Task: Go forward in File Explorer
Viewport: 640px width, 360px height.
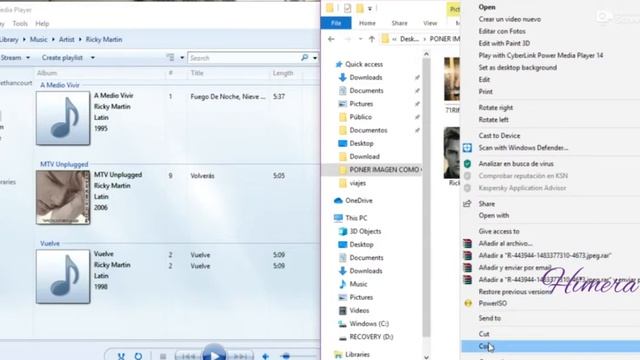Action: (x=347, y=39)
